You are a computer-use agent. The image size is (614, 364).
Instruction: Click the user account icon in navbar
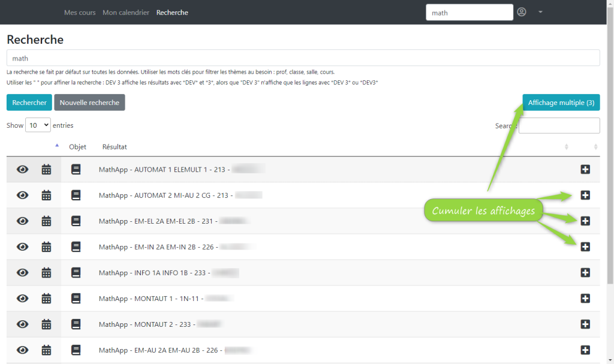point(522,12)
